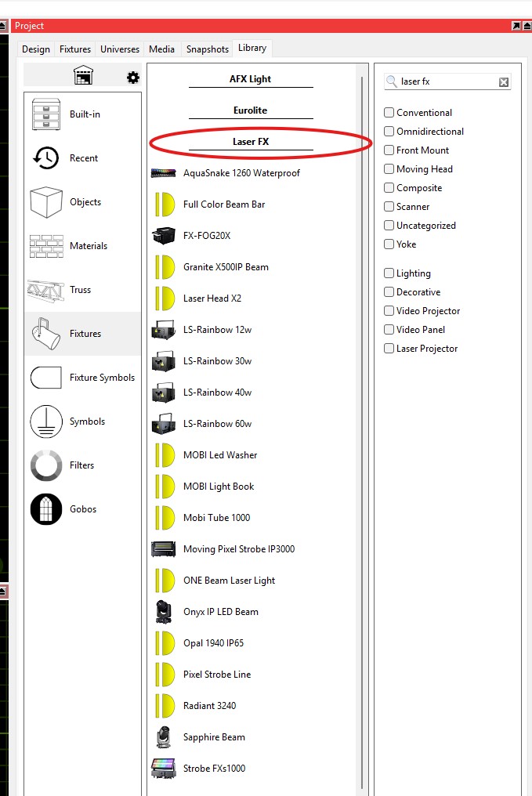532x796 pixels.
Task: Open the Gobos category
Action: click(83, 509)
